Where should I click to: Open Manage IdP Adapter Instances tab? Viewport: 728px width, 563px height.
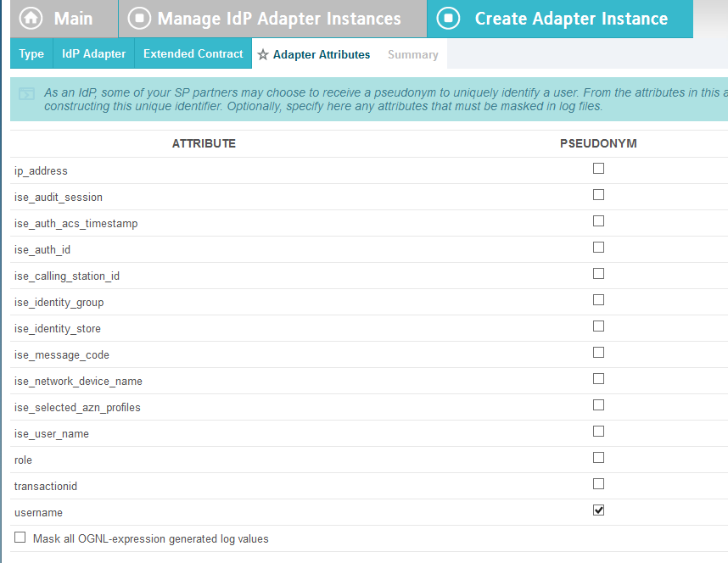[x=272, y=19]
